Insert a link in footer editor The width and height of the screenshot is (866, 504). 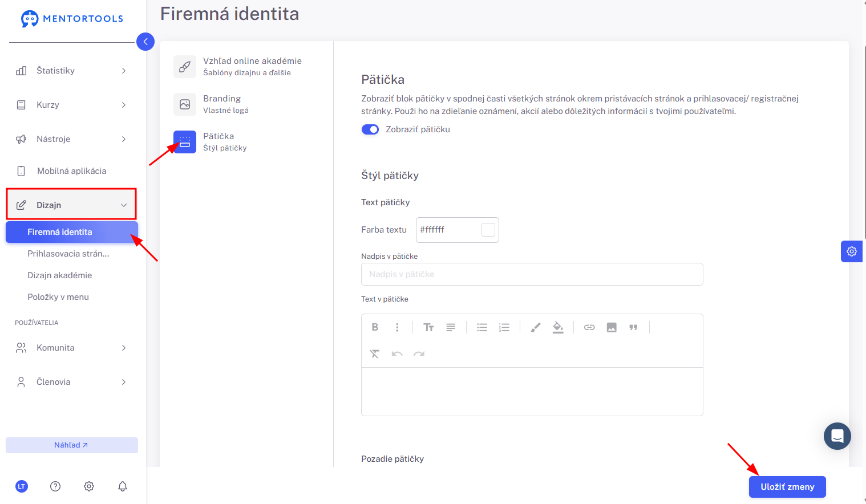pyautogui.click(x=589, y=327)
